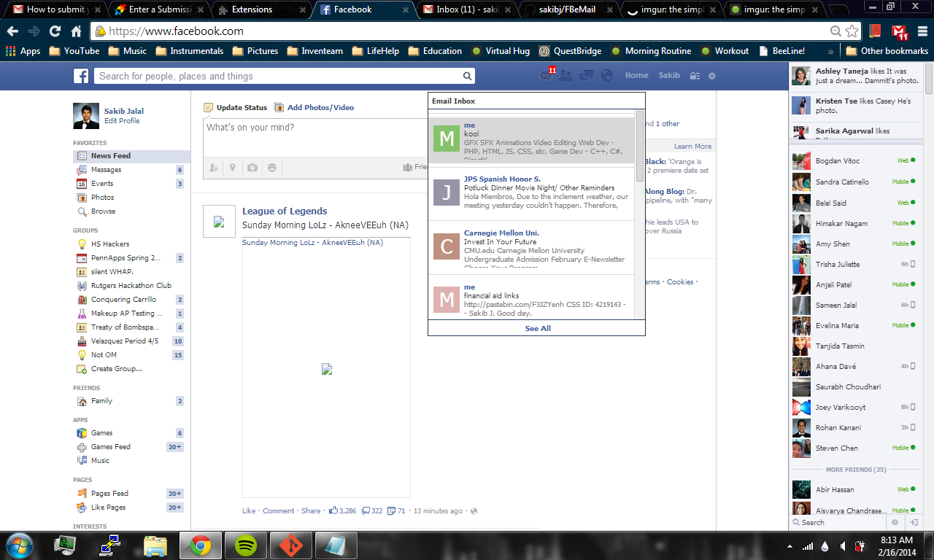Reload the page with Chrome refresh button
Screen dimensions: 934x560
(x=55, y=31)
